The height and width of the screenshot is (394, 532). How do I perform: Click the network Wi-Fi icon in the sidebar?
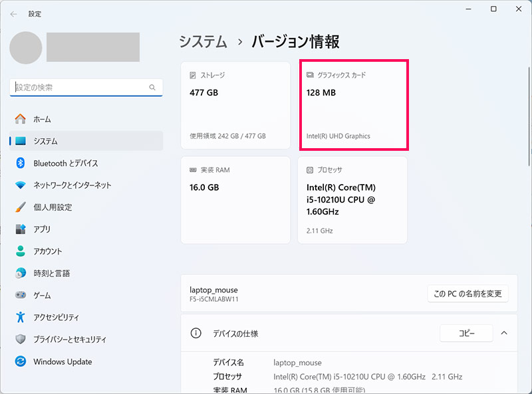(x=21, y=185)
